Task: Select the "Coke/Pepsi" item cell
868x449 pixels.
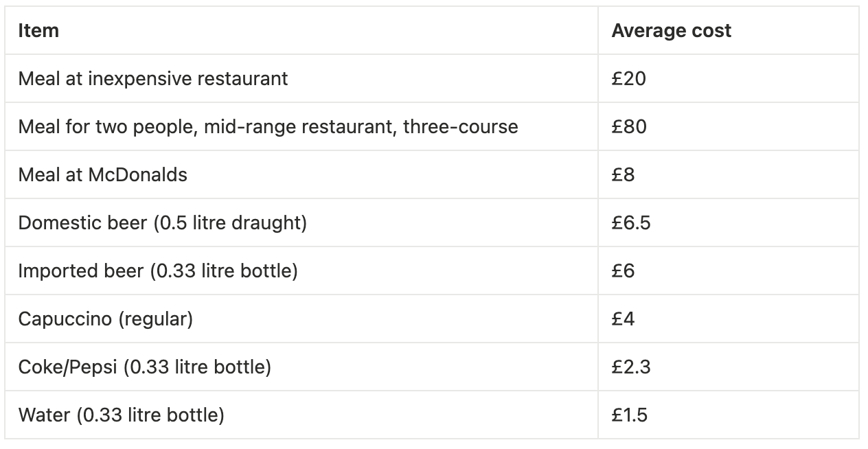Action: (x=145, y=367)
